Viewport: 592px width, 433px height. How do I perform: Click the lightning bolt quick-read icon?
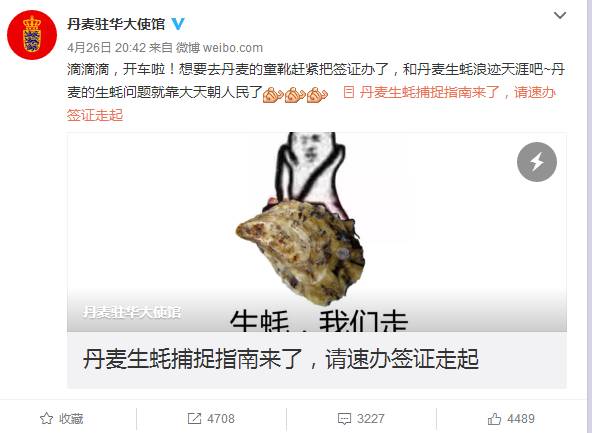[x=536, y=162]
